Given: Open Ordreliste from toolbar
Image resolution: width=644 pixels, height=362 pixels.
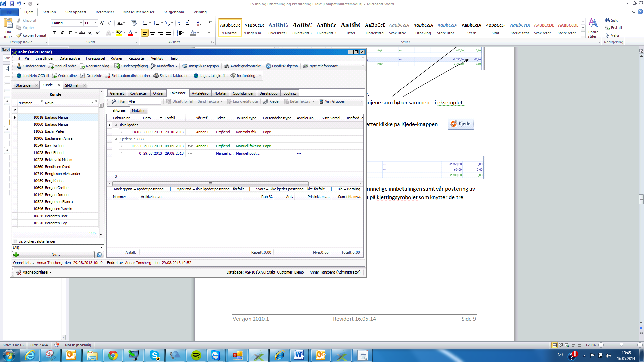Looking at the screenshot, I should click(x=91, y=76).
